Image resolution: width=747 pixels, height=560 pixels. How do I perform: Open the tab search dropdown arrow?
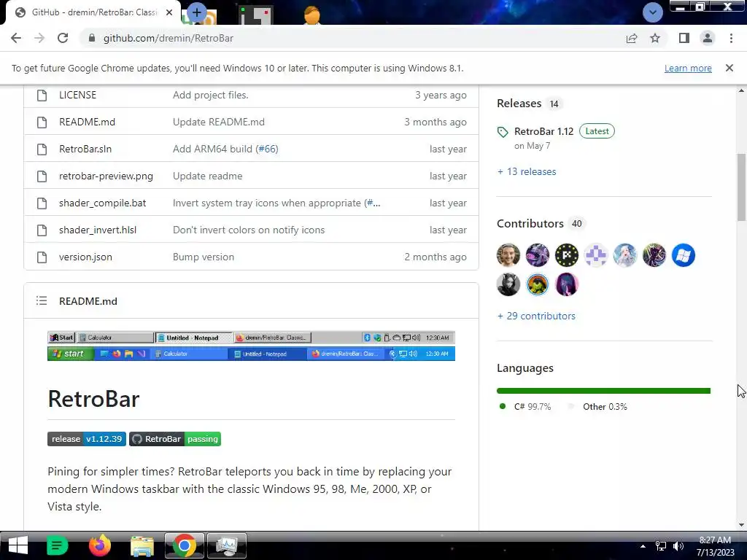pos(653,12)
